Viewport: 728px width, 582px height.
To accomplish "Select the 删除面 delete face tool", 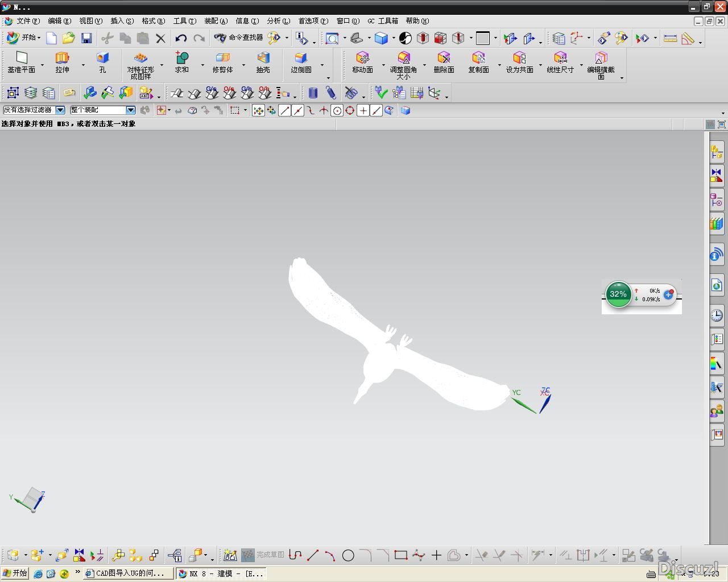I will 444,63.
